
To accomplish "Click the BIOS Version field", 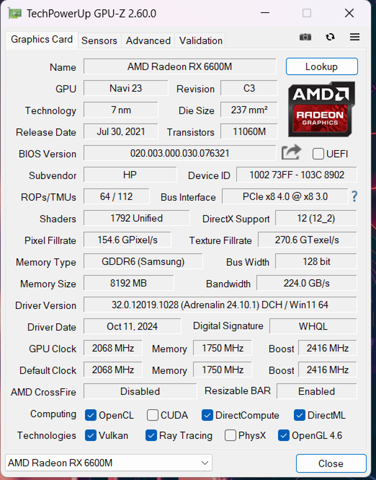I will click(x=180, y=153).
